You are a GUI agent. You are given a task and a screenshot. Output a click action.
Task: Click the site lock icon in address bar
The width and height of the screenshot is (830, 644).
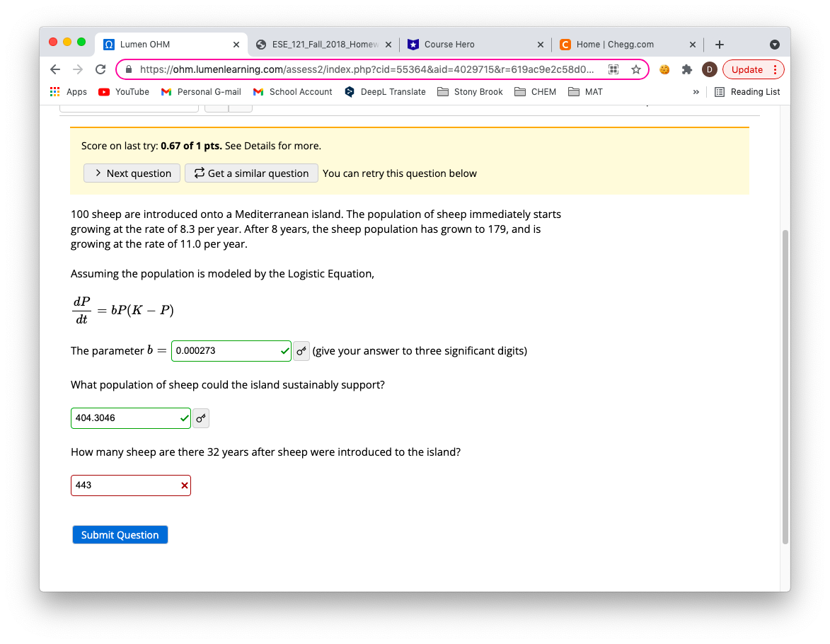pos(127,69)
